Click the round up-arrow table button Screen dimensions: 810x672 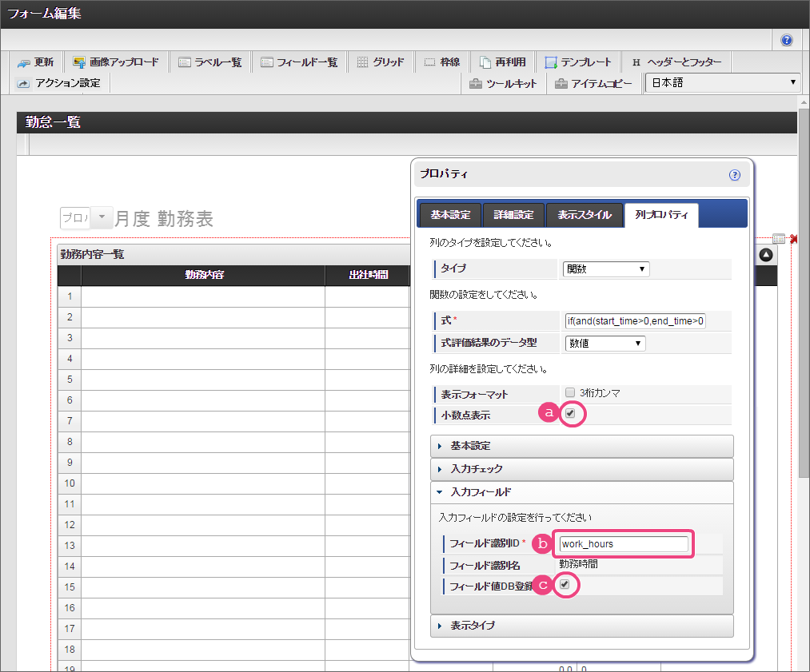tap(766, 254)
